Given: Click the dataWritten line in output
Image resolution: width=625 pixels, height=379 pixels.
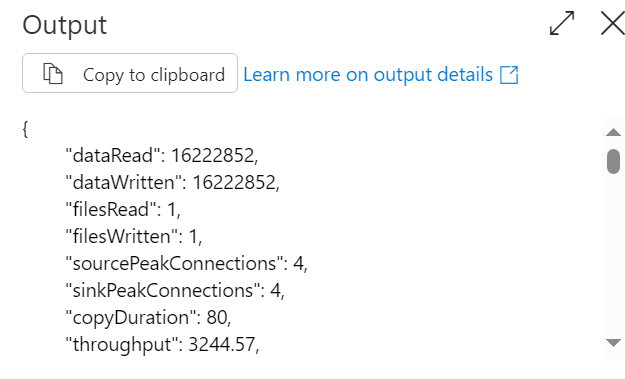Looking at the screenshot, I should 173,183.
